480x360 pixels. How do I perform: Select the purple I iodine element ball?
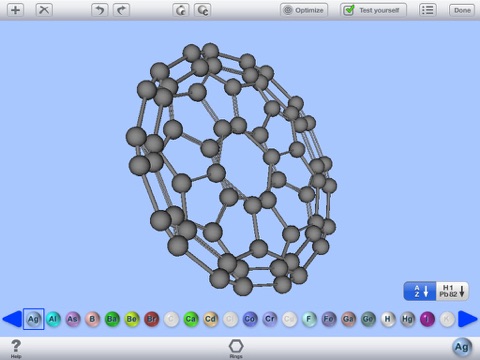[427, 319]
